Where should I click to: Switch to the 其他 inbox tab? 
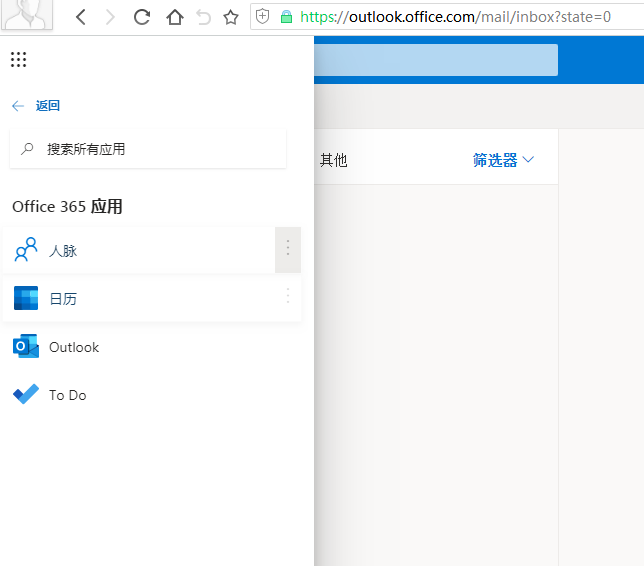pyautogui.click(x=334, y=160)
